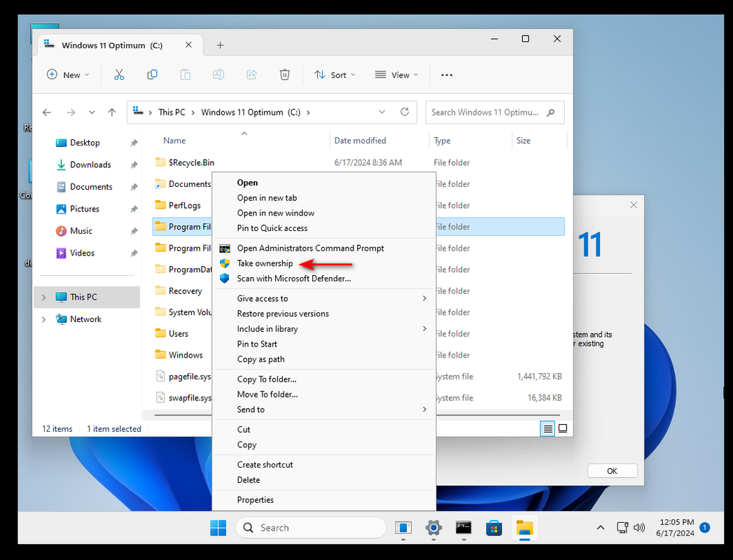Click the Delete trash icon in toolbar
Screen dimensions: 733x560
coord(285,75)
